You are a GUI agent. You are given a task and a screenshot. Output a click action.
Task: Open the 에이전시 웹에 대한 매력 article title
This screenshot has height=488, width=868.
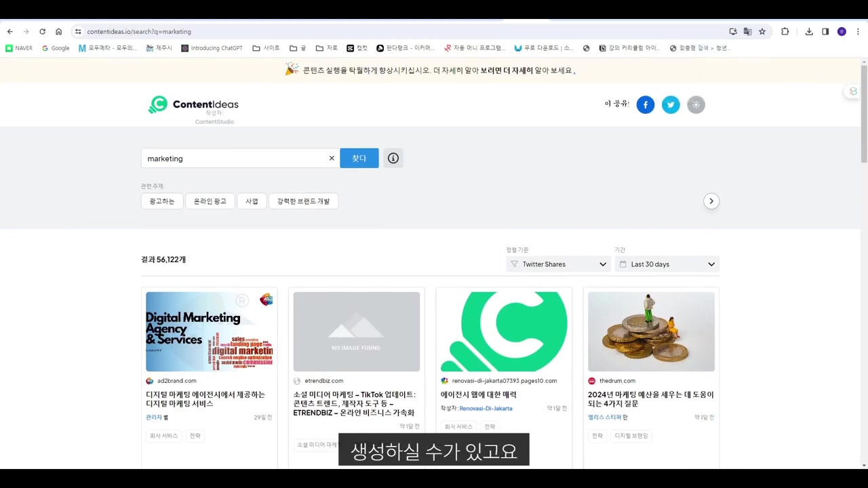479,394
